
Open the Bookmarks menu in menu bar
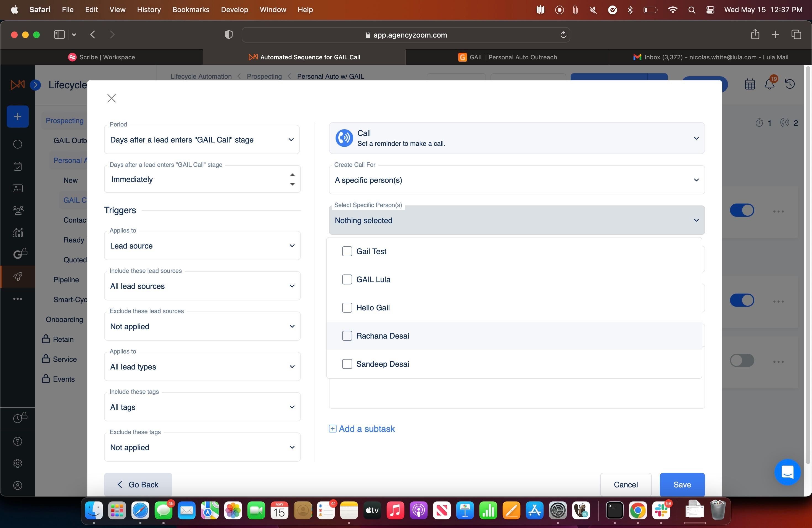tap(191, 10)
